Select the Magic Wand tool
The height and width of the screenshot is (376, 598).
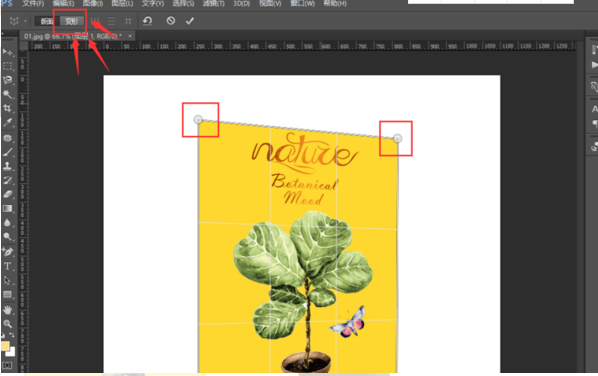[7, 94]
